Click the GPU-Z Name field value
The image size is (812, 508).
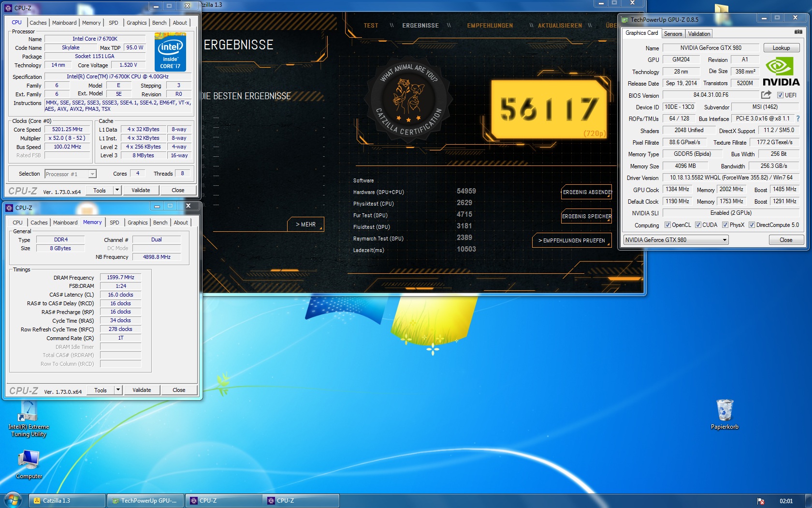pos(710,48)
